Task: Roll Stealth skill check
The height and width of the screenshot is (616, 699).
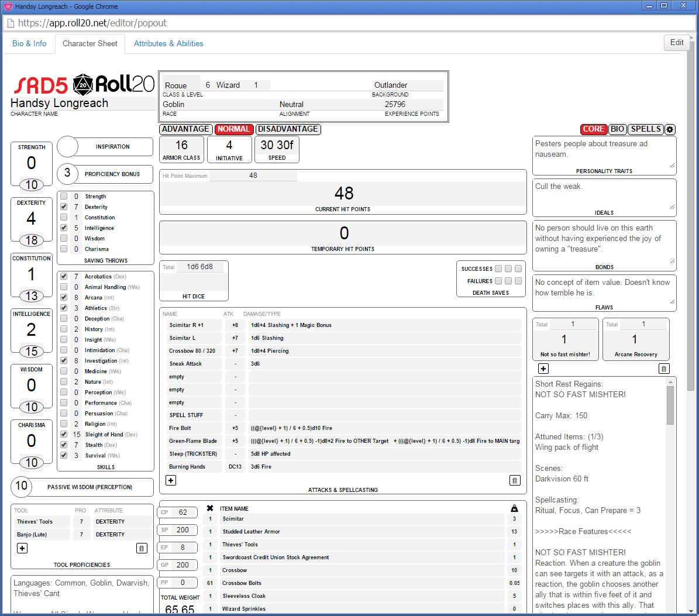Action: 94,445
